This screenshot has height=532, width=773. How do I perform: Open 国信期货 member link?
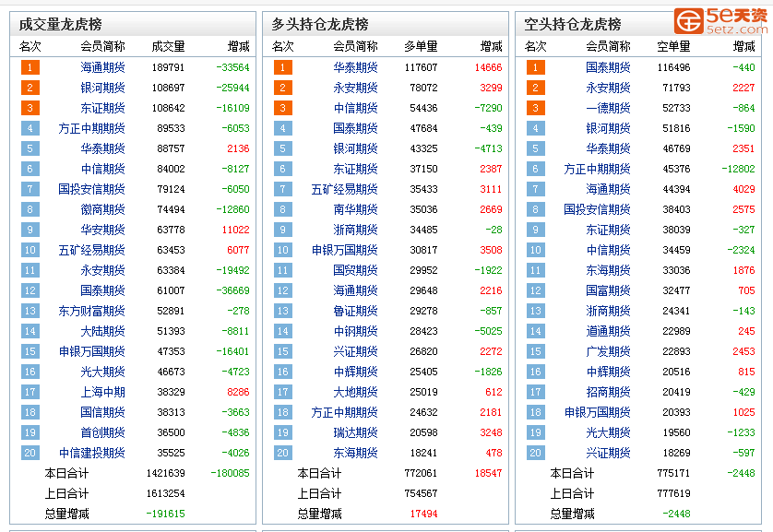(x=102, y=412)
